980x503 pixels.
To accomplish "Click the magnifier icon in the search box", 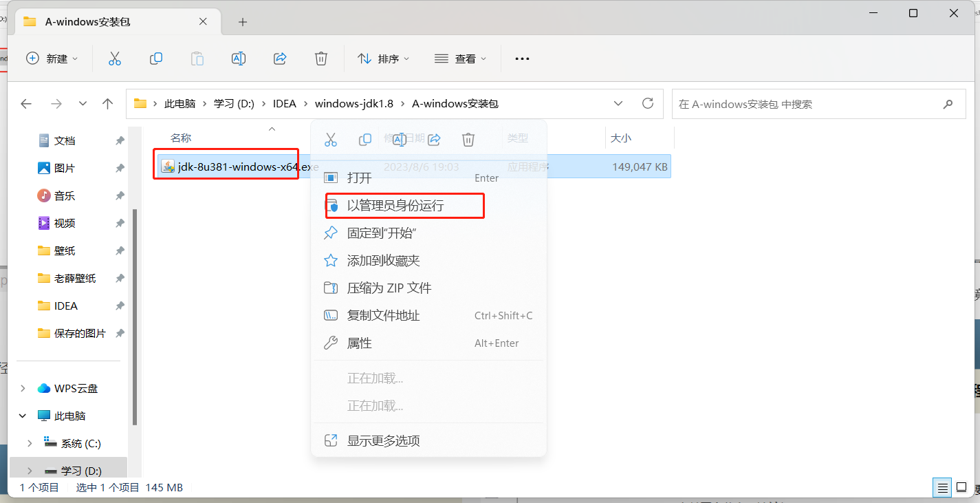I will [x=948, y=104].
